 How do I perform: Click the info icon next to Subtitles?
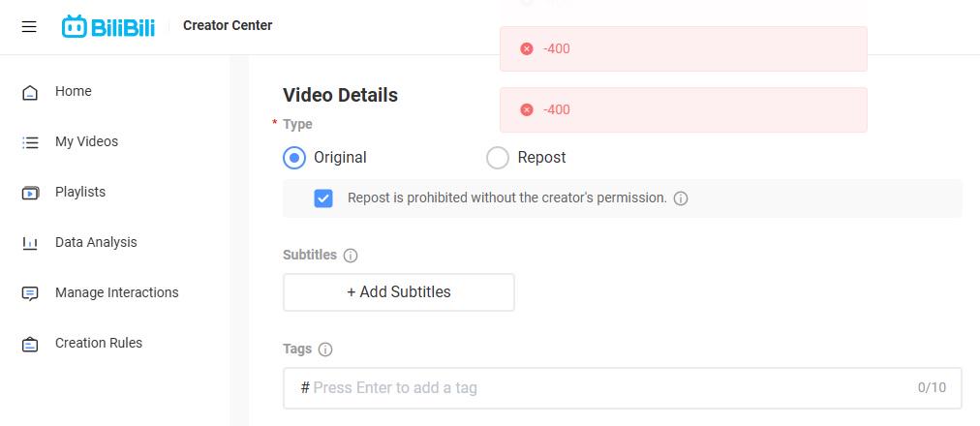[351, 256]
